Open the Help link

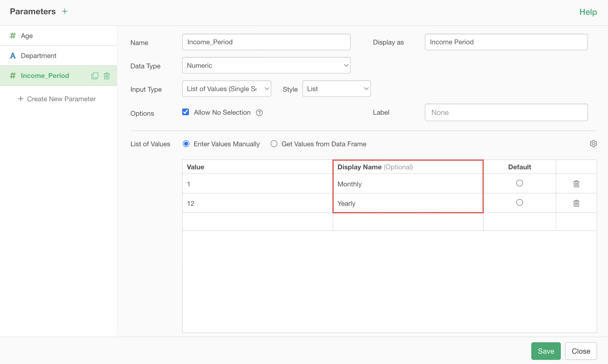[588, 12]
